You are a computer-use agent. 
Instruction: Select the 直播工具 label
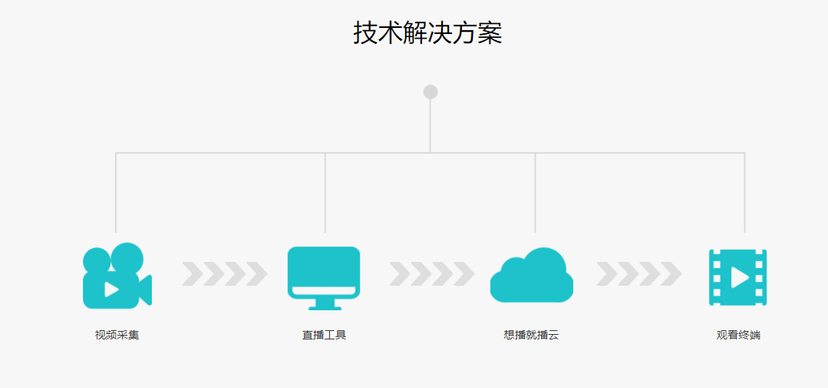pos(324,335)
